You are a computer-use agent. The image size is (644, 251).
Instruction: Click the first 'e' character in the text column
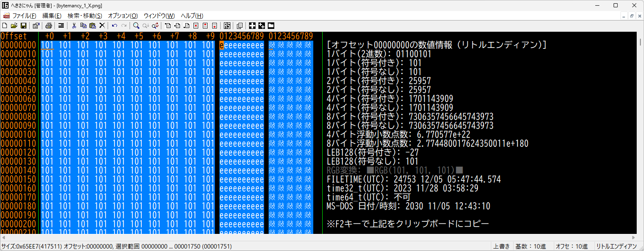click(222, 45)
